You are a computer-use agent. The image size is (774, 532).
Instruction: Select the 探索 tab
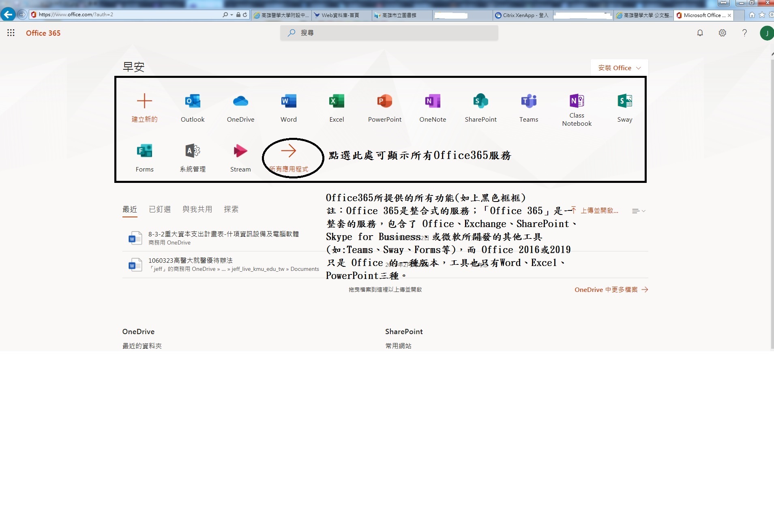231,209
